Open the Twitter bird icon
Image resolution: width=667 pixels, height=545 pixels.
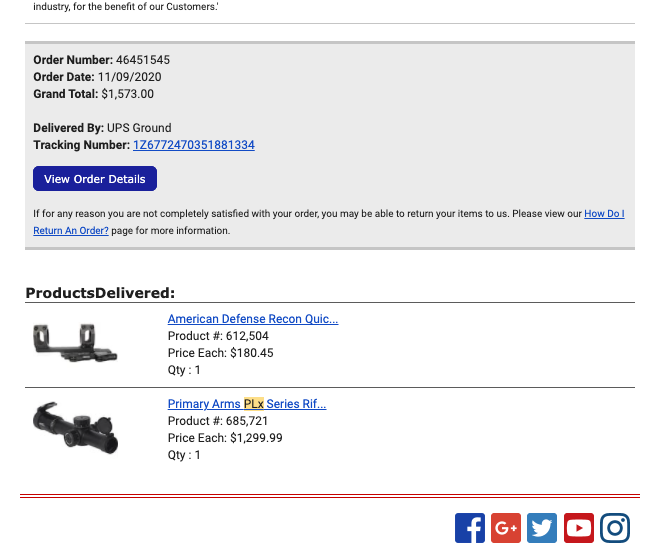[542, 528]
